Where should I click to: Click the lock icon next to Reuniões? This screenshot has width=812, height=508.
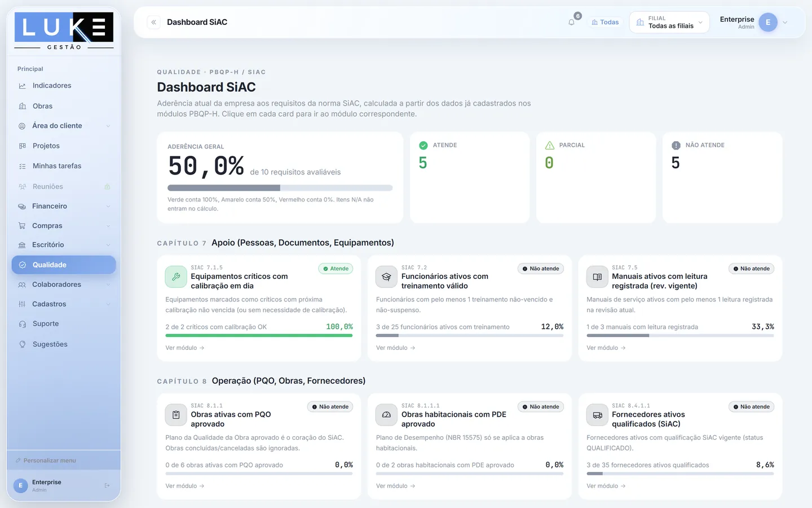pyautogui.click(x=107, y=186)
